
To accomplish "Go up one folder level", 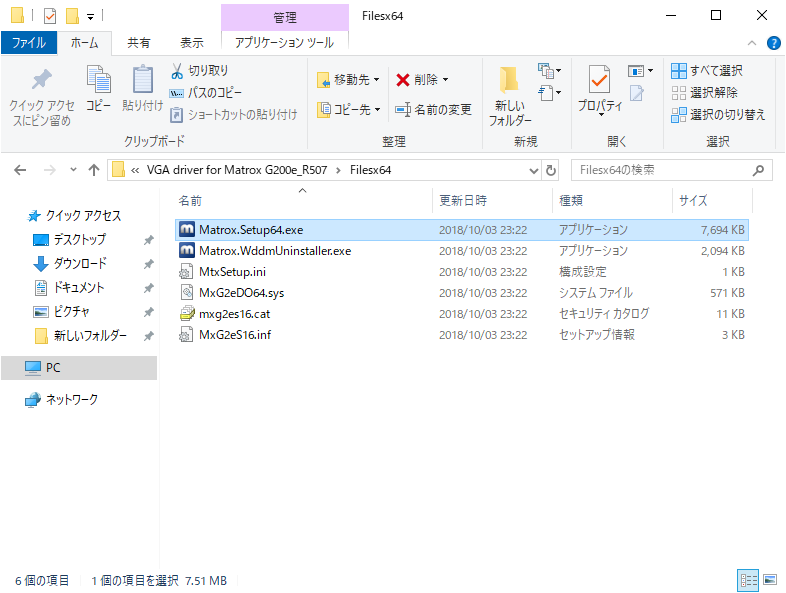I will (94, 170).
